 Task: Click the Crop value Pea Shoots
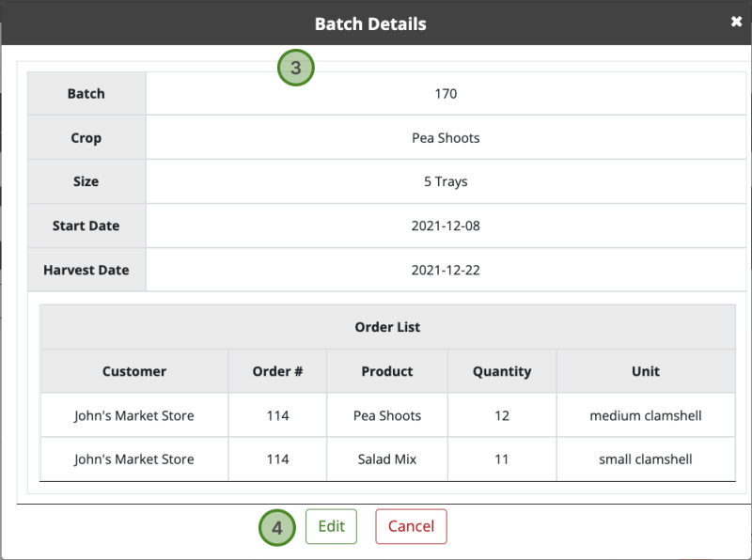point(446,137)
